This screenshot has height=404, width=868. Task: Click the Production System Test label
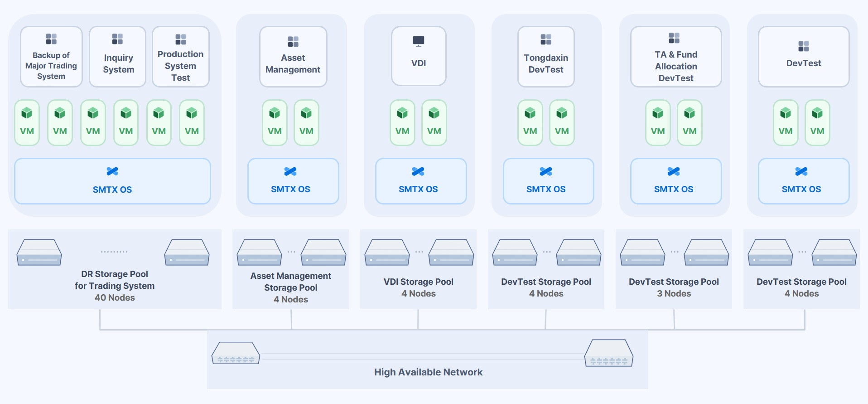click(x=180, y=66)
